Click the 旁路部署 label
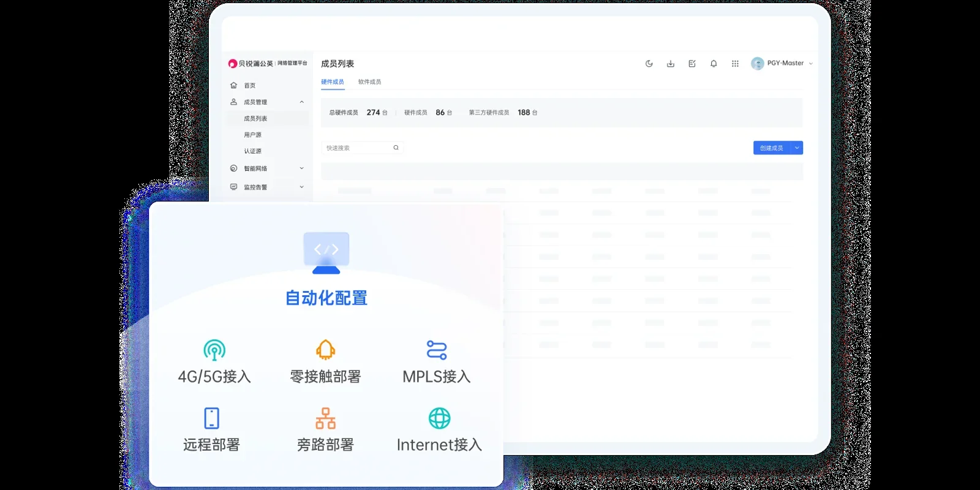The image size is (980, 490). [325, 445]
